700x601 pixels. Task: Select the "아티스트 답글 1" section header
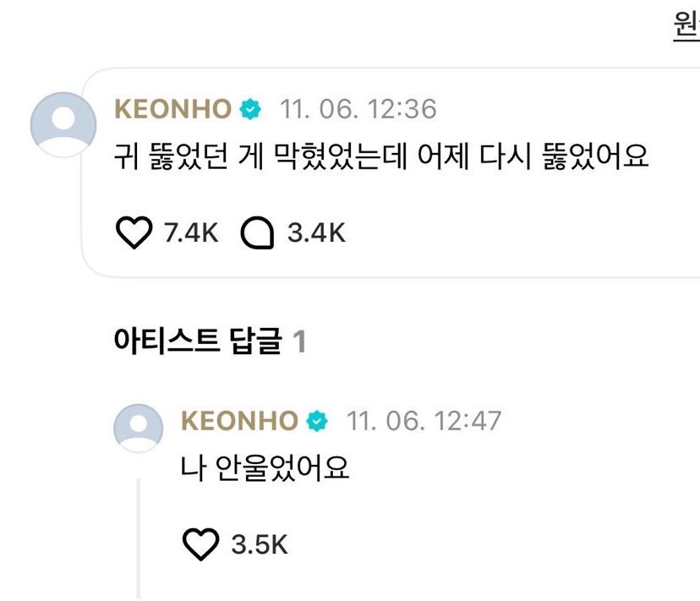click(210, 341)
